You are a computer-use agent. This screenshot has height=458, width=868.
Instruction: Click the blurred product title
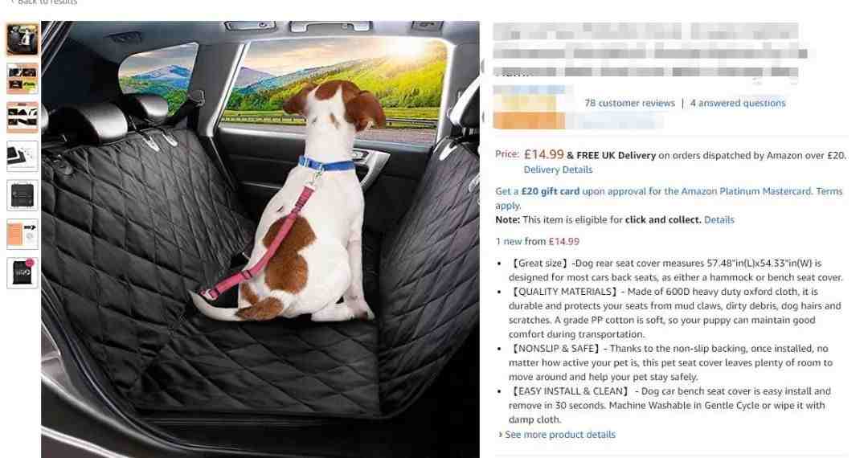[x=649, y=50]
